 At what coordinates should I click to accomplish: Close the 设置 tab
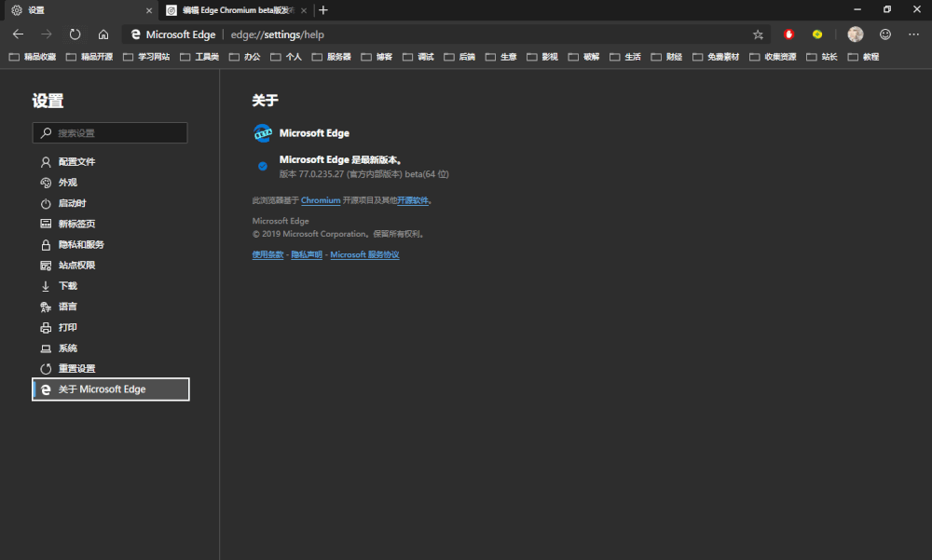click(149, 10)
